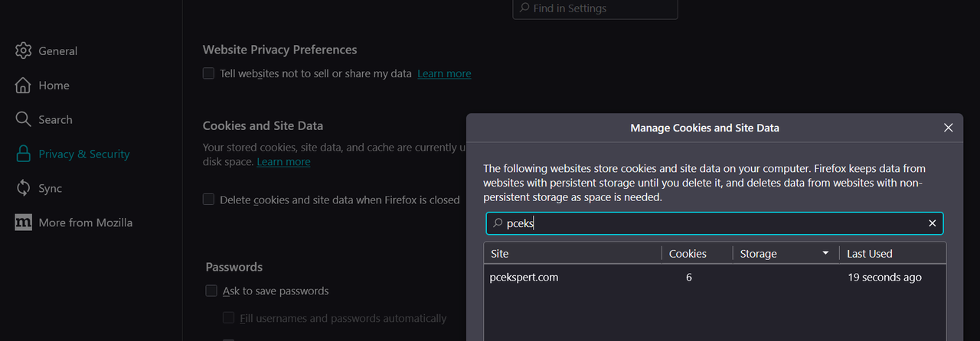Open Learn more link for privacy preferences
The image size is (980, 341).
click(444, 74)
